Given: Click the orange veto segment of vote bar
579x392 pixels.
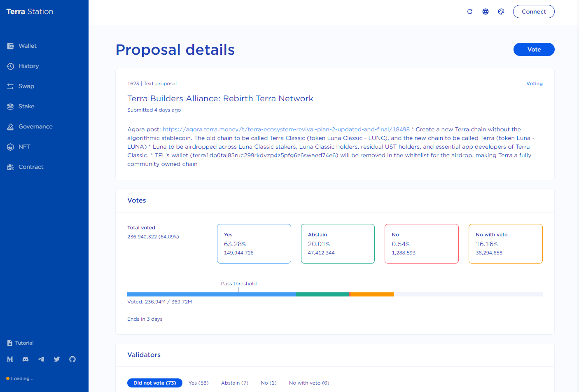Looking at the screenshot, I should pyautogui.click(x=372, y=294).
